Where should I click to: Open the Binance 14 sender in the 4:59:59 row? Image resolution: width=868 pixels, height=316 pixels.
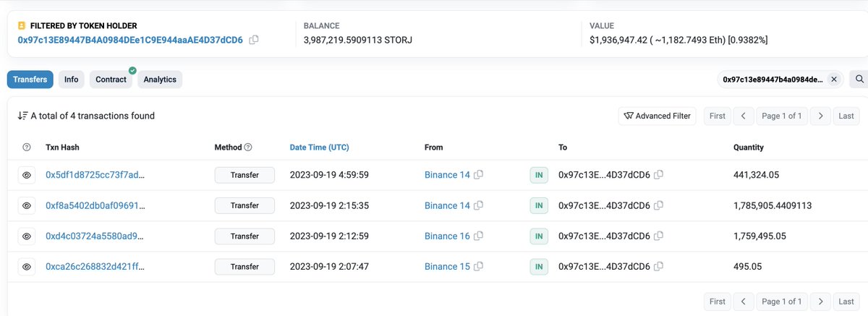click(447, 175)
